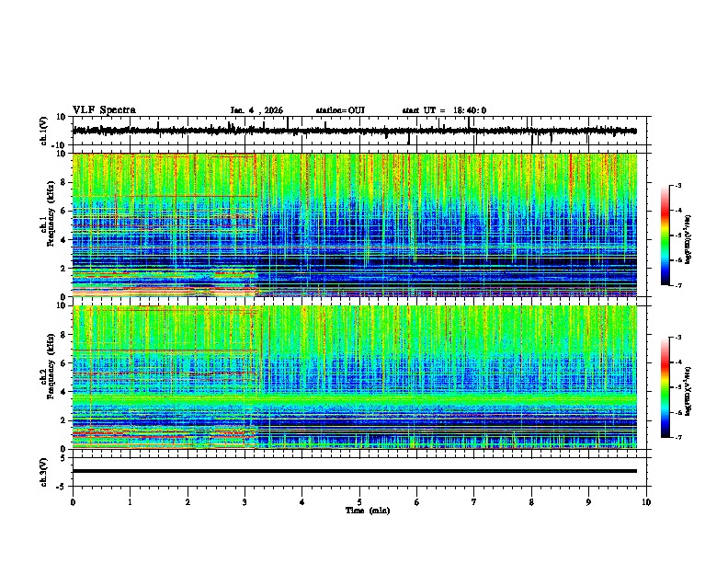The image size is (728, 563).
Task: Click time axis tick label "5"
Action: [x=359, y=501]
